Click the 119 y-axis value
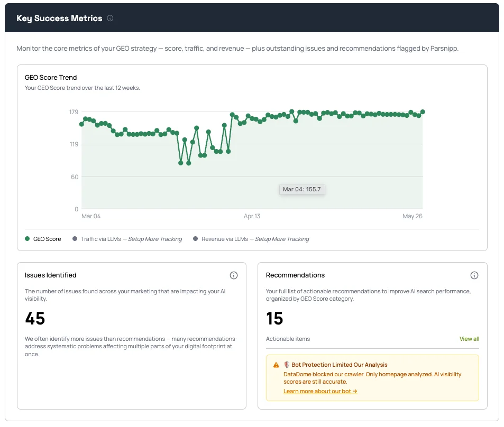 tap(74, 144)
